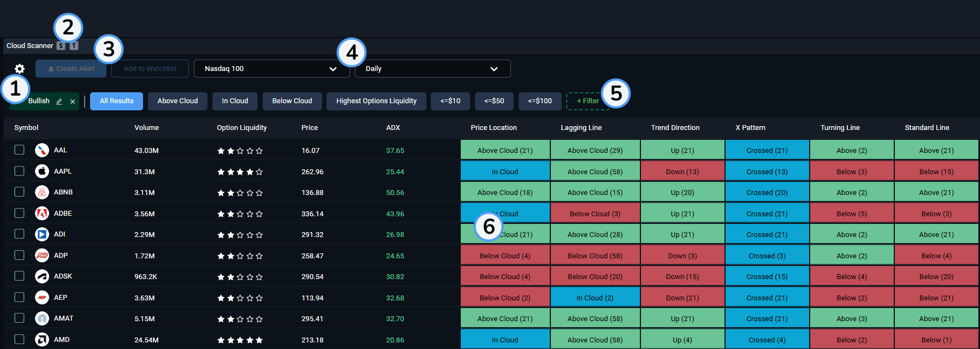Click AAL option liquidity star rating
This screenshot has height=349, width=980.
click(x=240, y=151)
